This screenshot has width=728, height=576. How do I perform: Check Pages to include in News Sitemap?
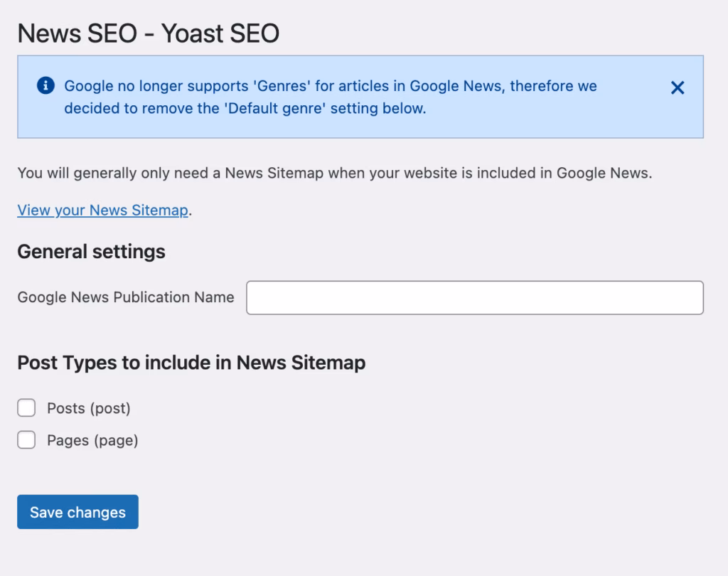pos(26,439)
